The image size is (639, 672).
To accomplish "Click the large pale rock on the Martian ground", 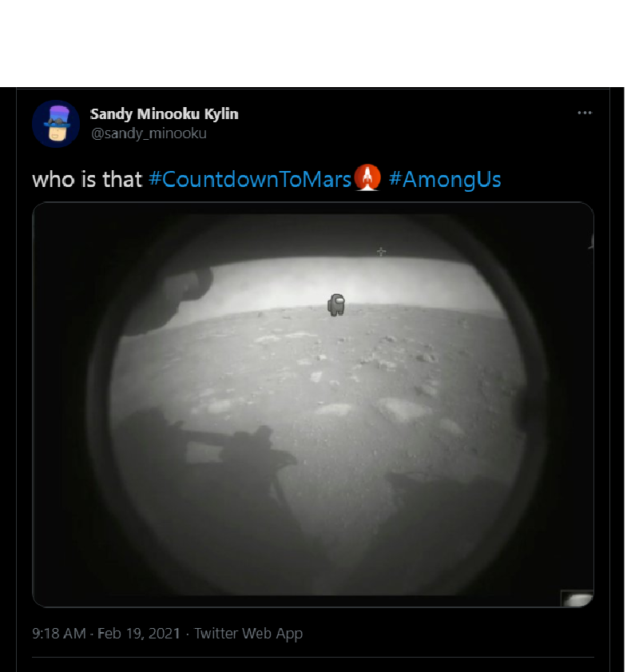I will pos(403,410).
